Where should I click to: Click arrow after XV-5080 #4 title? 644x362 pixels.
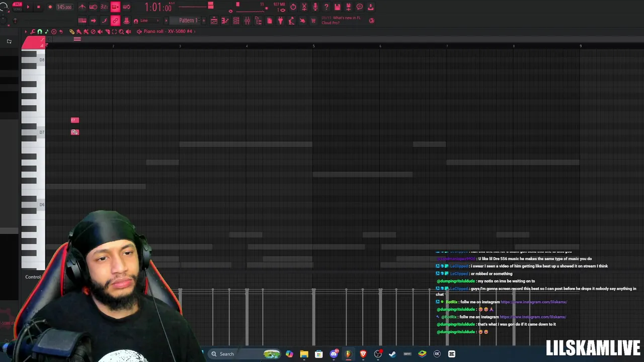tap(195, 31)
